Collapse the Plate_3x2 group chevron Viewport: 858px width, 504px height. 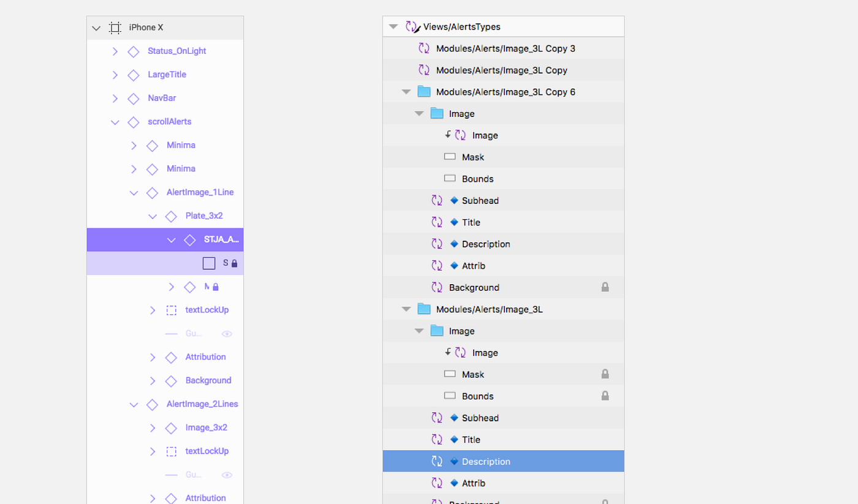pyautogui.click(x=153, y=217)
